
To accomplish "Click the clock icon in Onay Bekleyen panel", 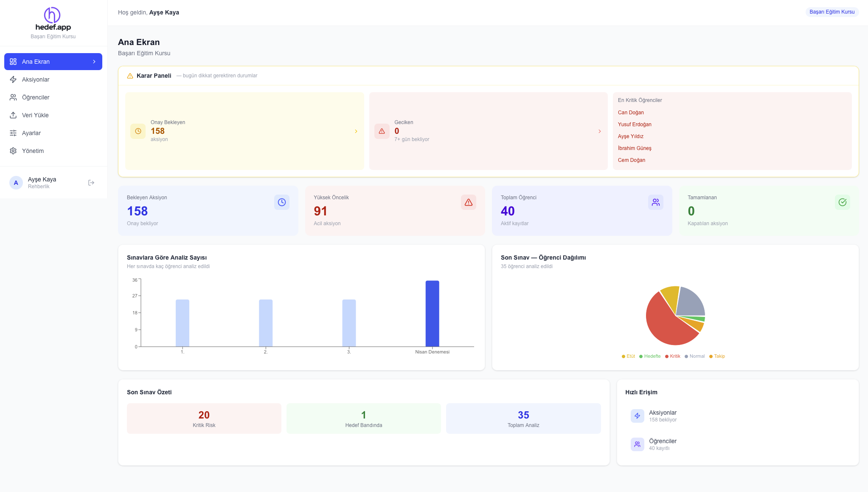I will (x=138, y=131).
